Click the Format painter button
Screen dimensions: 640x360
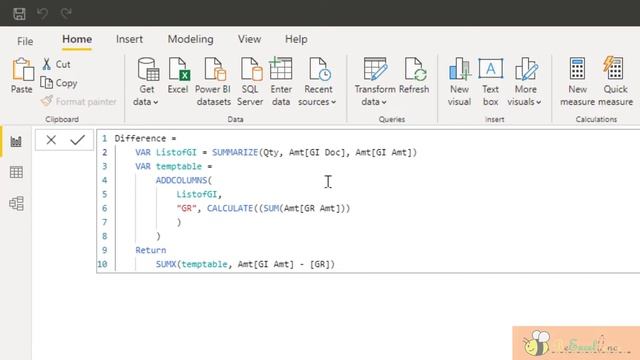(78, 101)
